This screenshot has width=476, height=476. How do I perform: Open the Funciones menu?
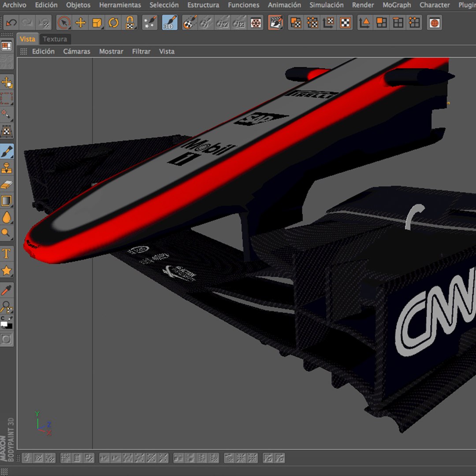(x=243, y=5)
